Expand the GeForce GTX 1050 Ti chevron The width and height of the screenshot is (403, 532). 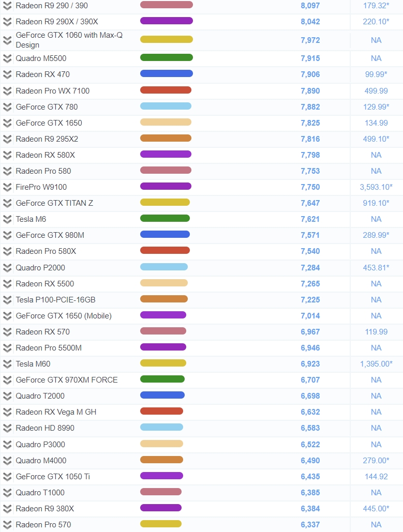7,477
